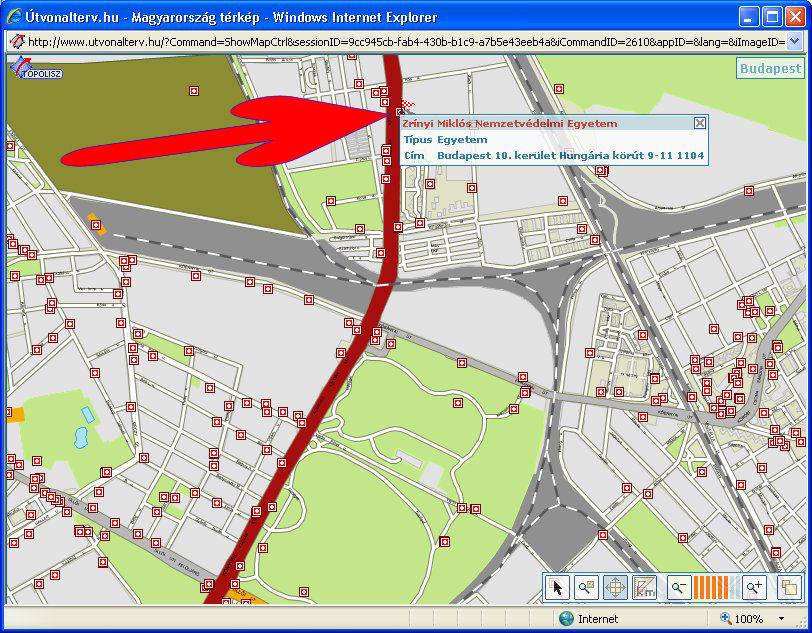
Task: Open the map layers overlay button
Action: (x=789, y=588)
